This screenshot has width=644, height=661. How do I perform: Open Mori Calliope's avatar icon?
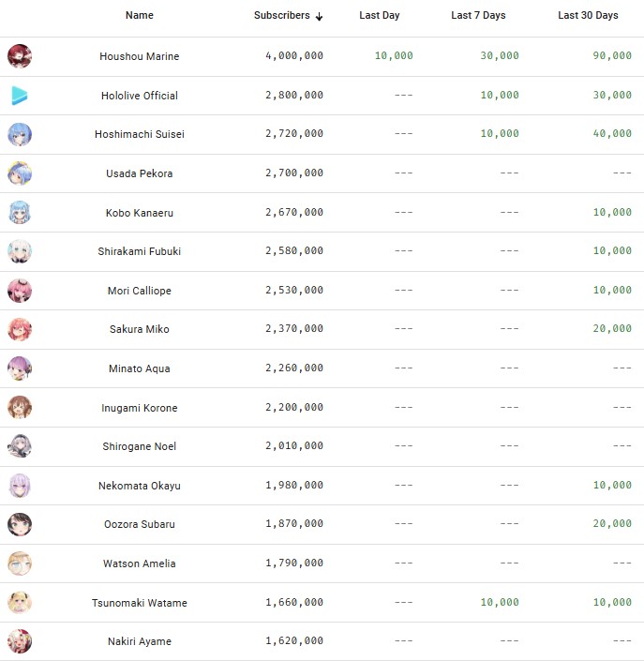click(20, 291)
